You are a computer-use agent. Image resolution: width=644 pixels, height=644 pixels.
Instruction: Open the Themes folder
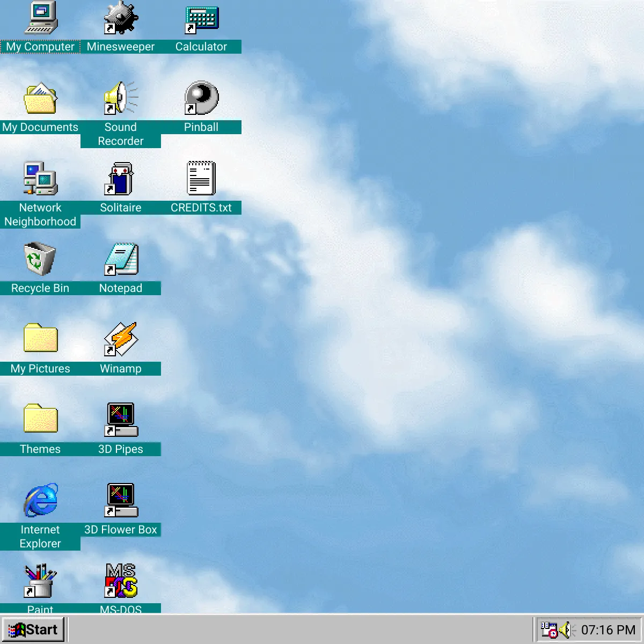pyautogui.click(x=40, y=421)
